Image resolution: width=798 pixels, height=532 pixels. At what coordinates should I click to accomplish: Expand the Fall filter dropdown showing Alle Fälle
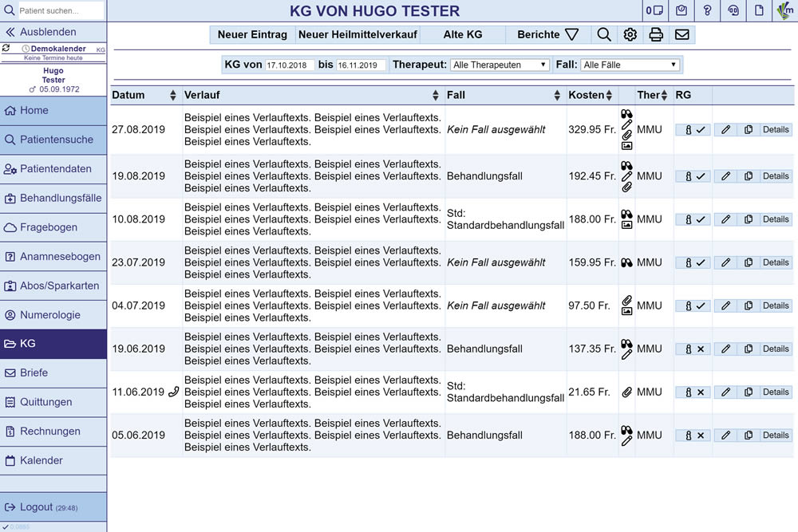coord(630,65)
